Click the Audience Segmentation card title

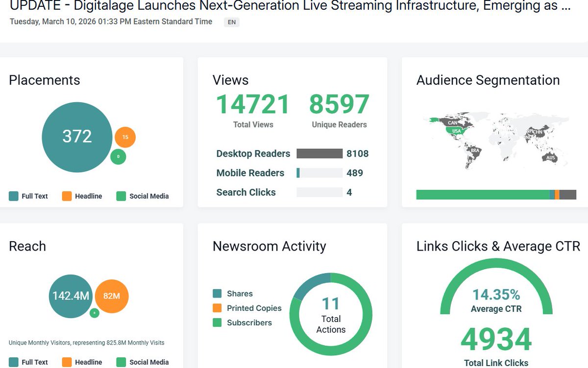[488, 80]
